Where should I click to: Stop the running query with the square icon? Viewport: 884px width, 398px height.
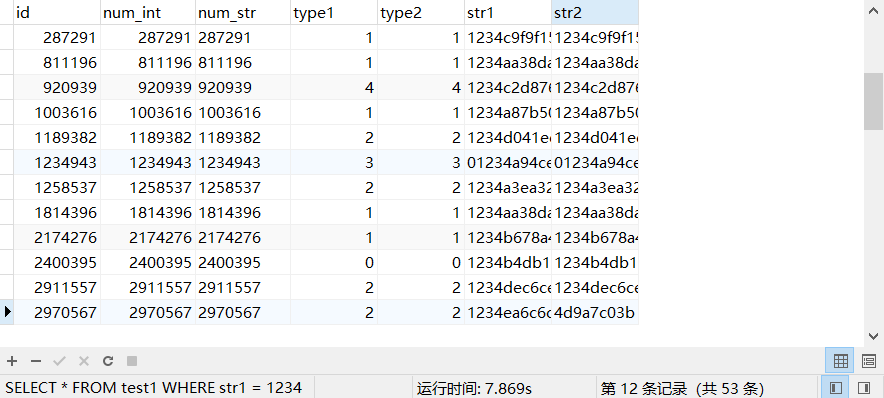coord(132,361)
